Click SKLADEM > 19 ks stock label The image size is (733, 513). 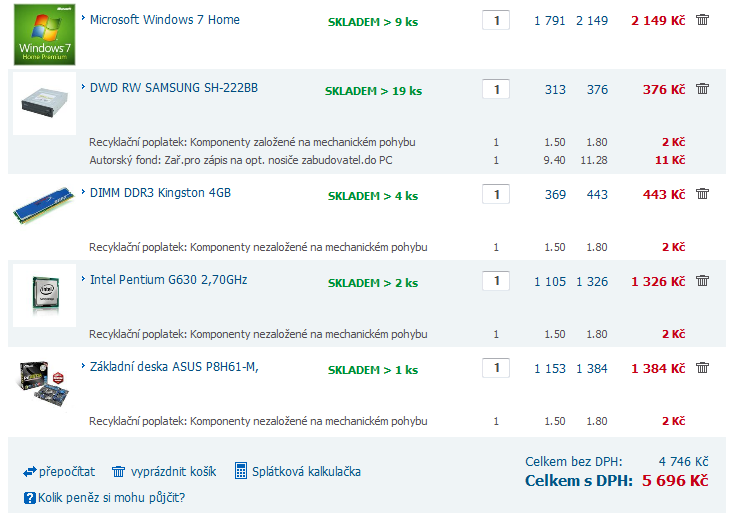tap(374, 91)
